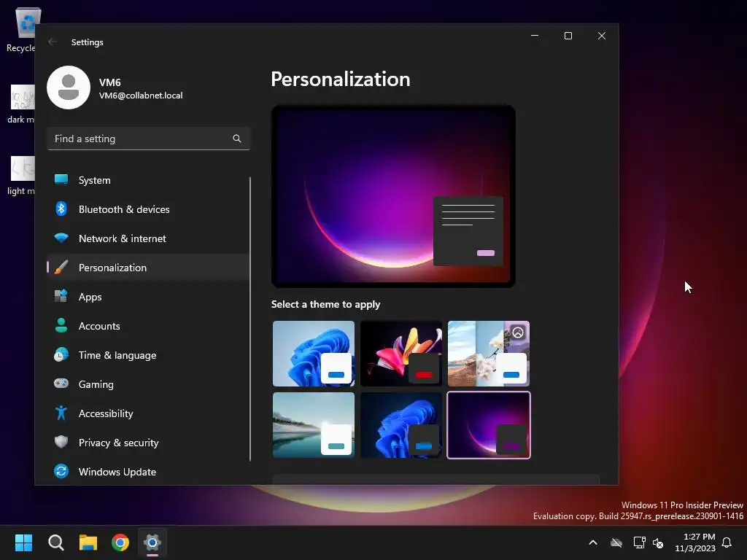
Task: Minimize the Settings window
Action: [x=535, y=36]
